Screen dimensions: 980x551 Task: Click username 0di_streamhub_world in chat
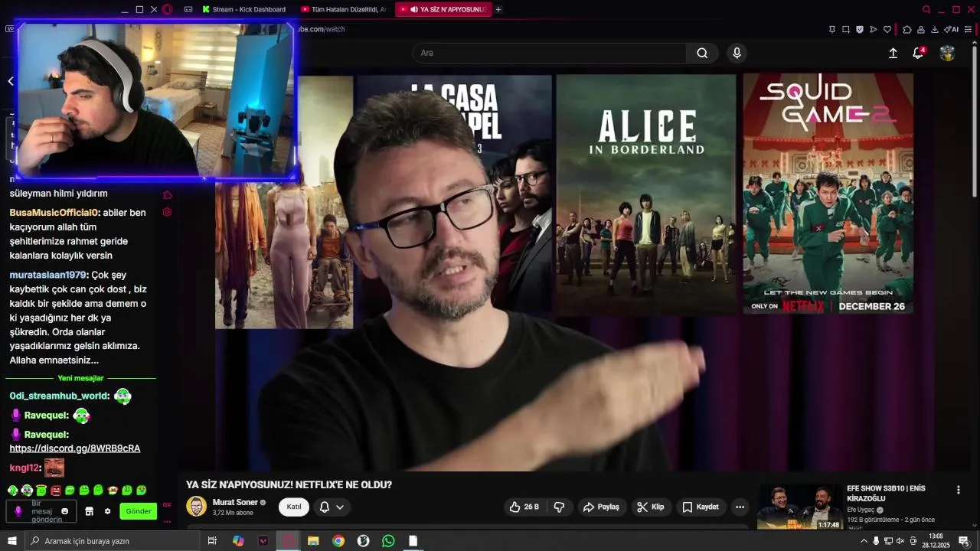pos(59,396)
